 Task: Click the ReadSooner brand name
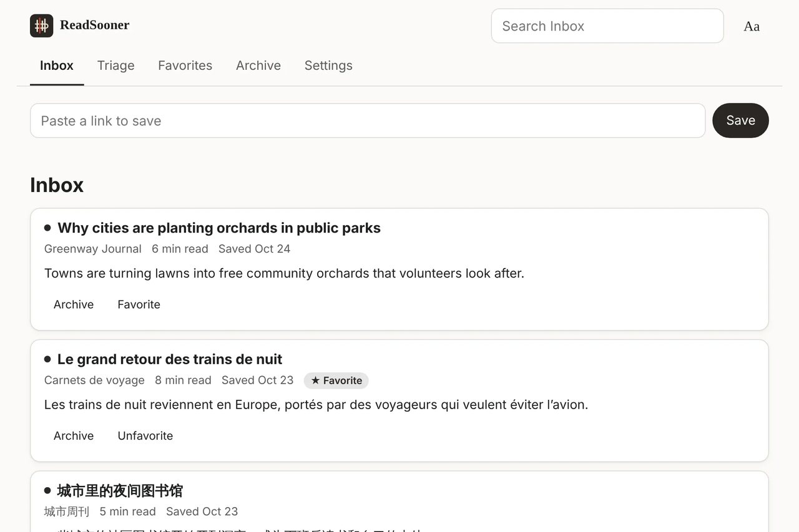[95, 25]
